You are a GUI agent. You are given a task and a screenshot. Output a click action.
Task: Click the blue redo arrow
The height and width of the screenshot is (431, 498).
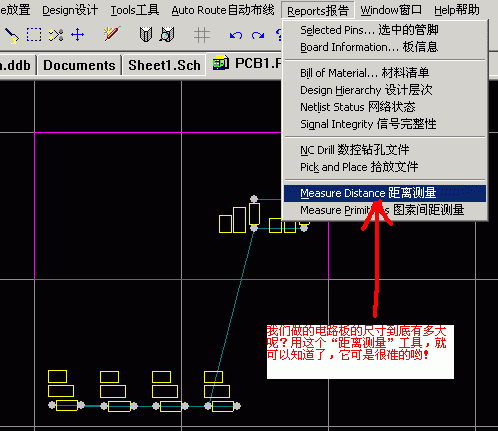(258, 35)
